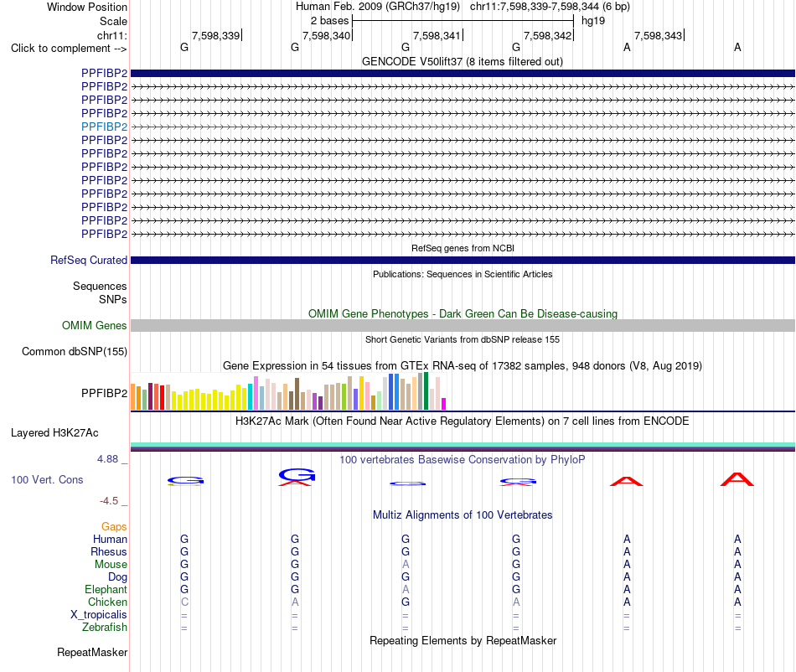Click the SNPs track label
Image resolution: width=796 pixels, height=672 pixels.
(x=113, y=299)
